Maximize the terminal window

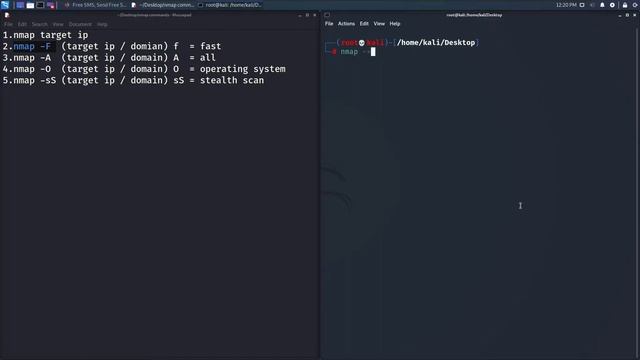627,15
